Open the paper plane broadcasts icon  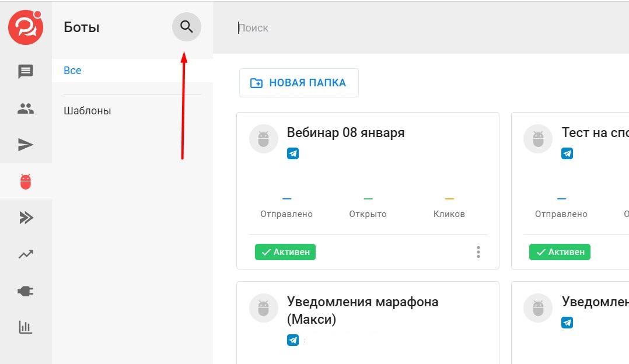click(x=26, y=145)
